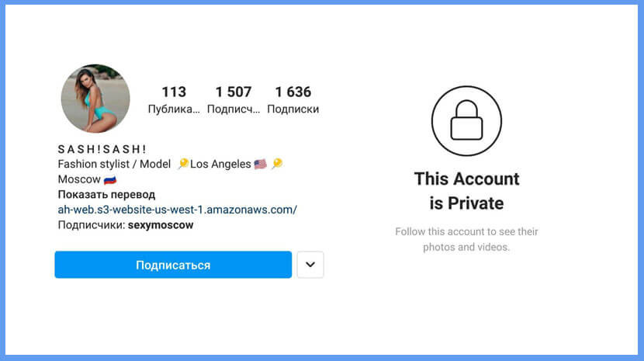Click the Follow this account to see text

click(x=466, y=239)
